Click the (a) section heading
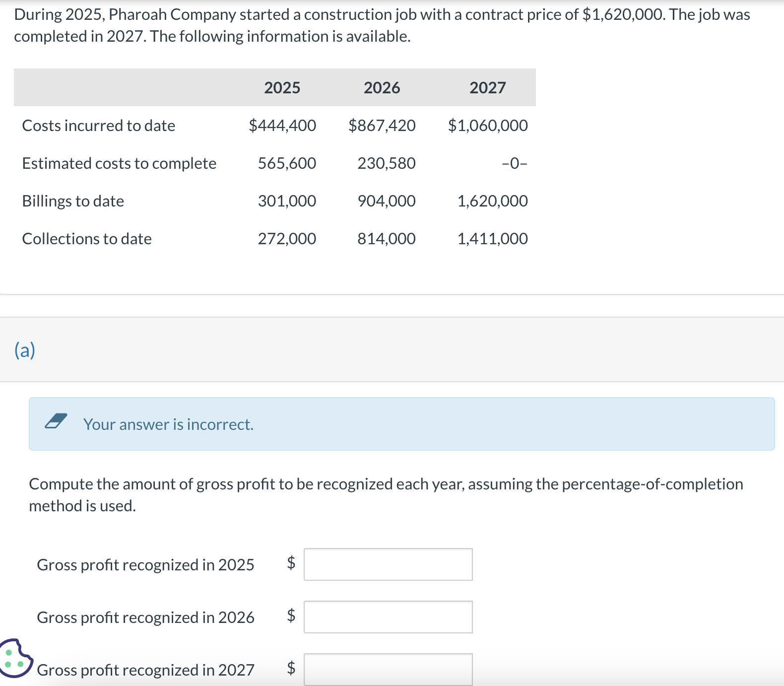The height and width of the screenshot is (686, 784). pyautogui.click(x=25, y=350)
